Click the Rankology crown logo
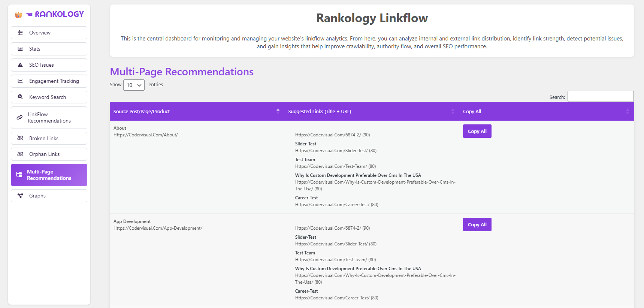The image size is (644, 308). [18, 15]
